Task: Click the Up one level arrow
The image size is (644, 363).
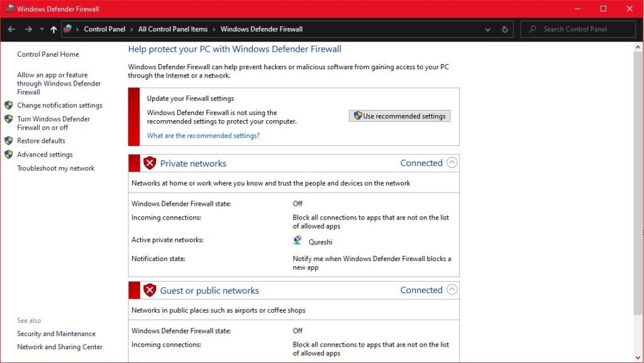Action: 53,29
